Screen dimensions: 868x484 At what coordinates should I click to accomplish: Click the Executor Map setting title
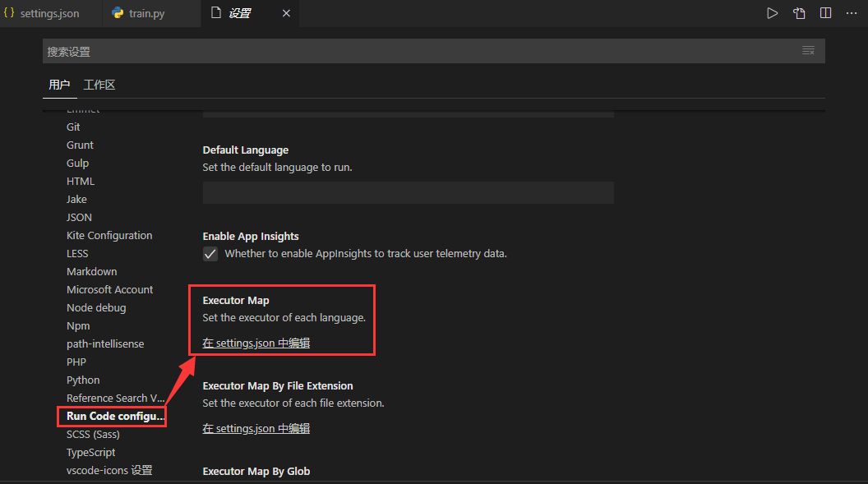tap(236, 301)
